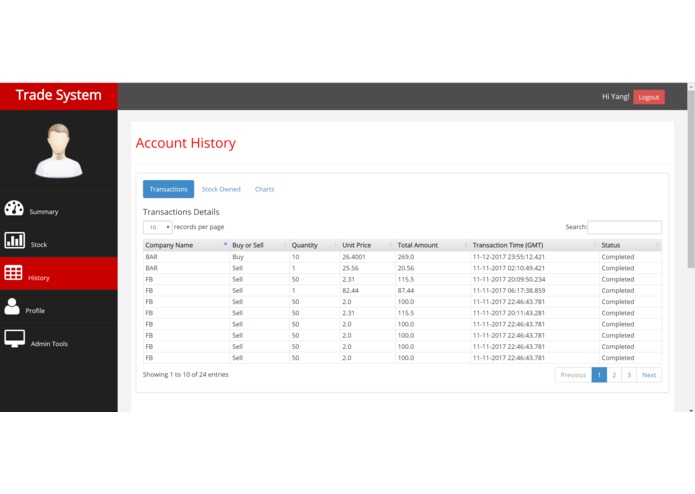695x494 pixels.
Task: Click the vertical scrollbar thumb
Action: pyautogui.click(x=691, y=179)
